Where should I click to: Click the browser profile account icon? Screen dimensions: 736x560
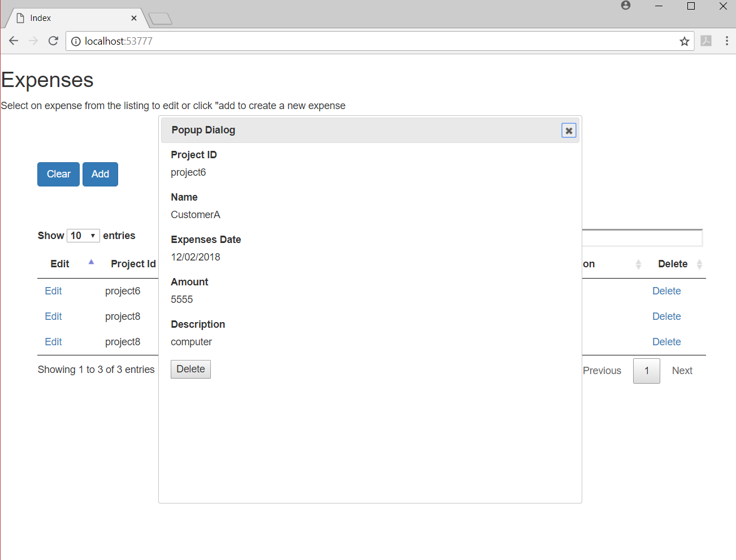click(625, 6)
